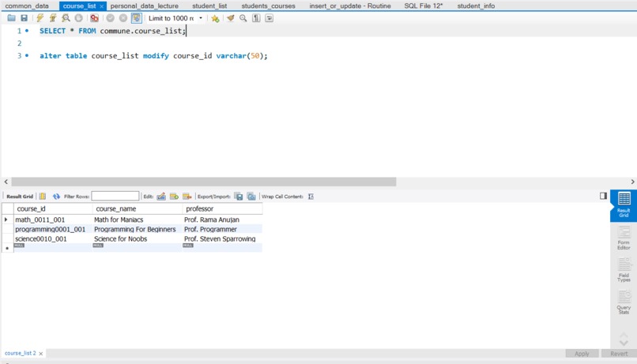Place cursor on line 3 alter statement
637x364 pixels.
[x=153, y=55]
